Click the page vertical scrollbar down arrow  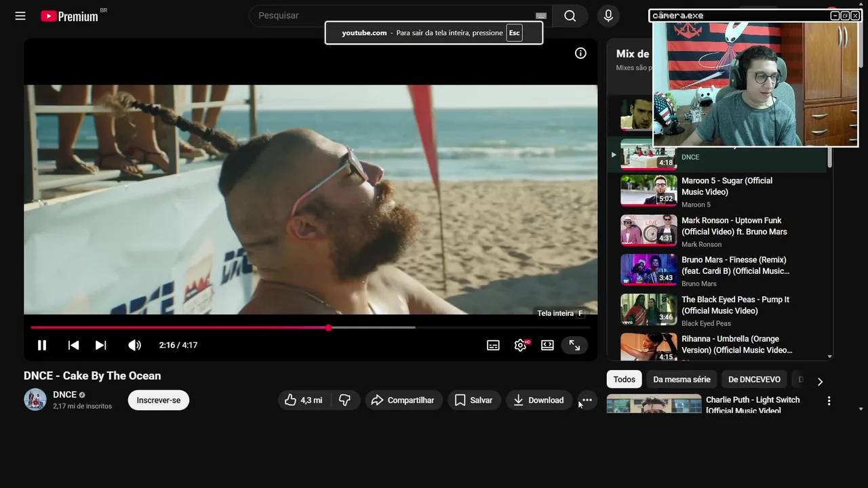coord(861,409)
